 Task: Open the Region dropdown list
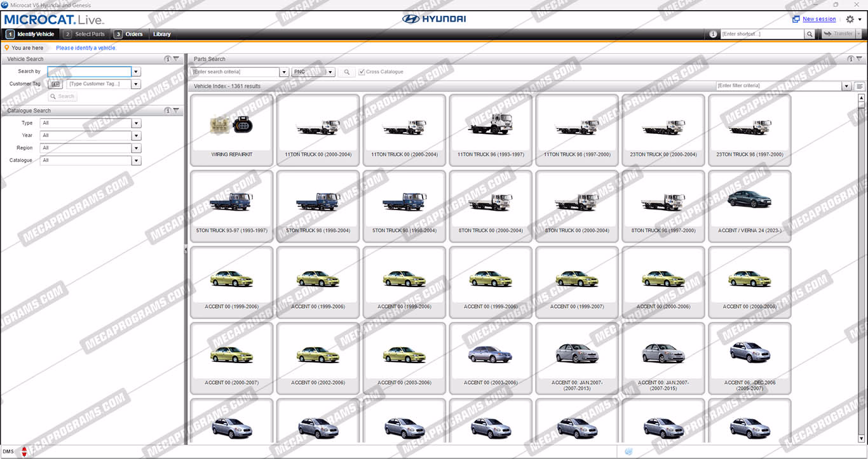tap(136, 148)
